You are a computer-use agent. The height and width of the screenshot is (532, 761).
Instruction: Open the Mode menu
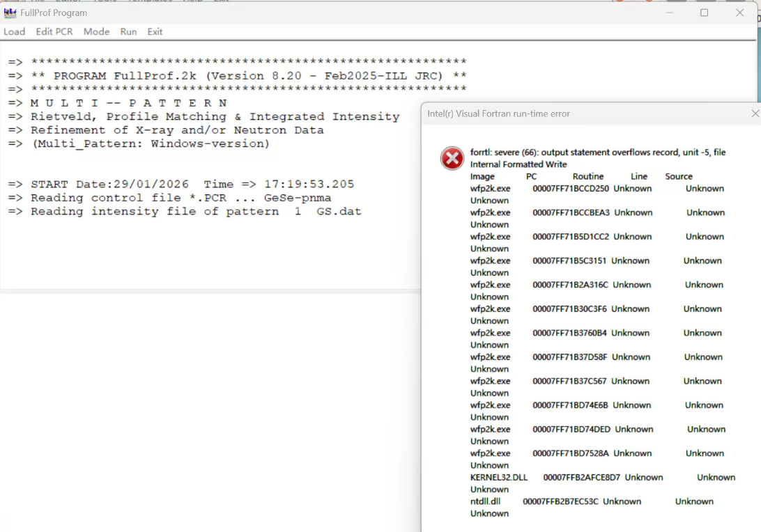point(97,31)
